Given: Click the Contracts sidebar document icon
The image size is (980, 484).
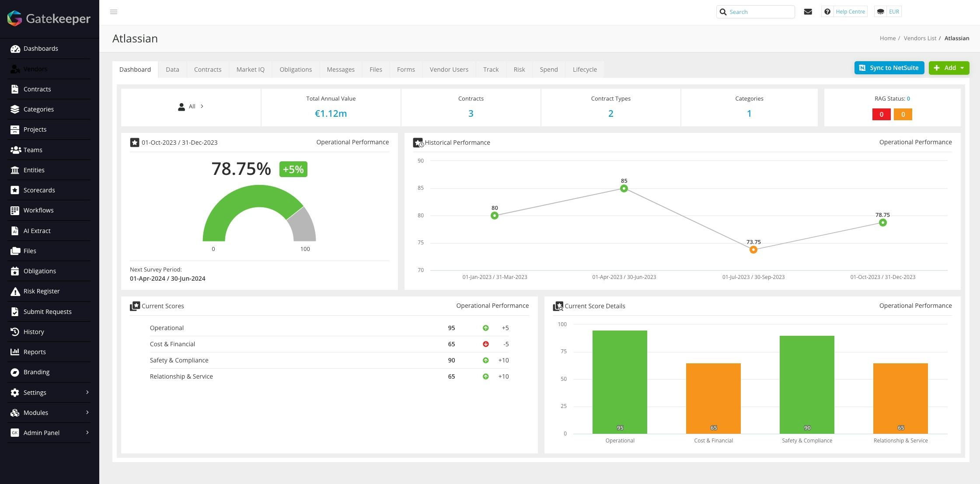Looking at the screenshot, I should click(x=15, y=89).
